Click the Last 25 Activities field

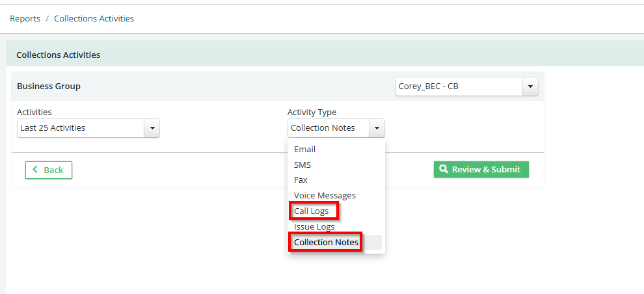[81, 128]
